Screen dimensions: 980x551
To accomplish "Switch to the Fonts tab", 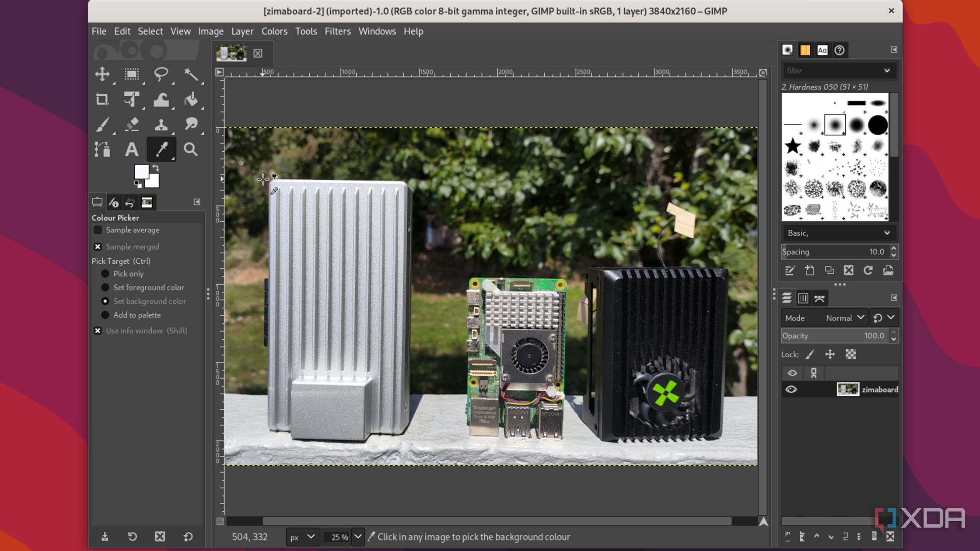I will [822, 50].
